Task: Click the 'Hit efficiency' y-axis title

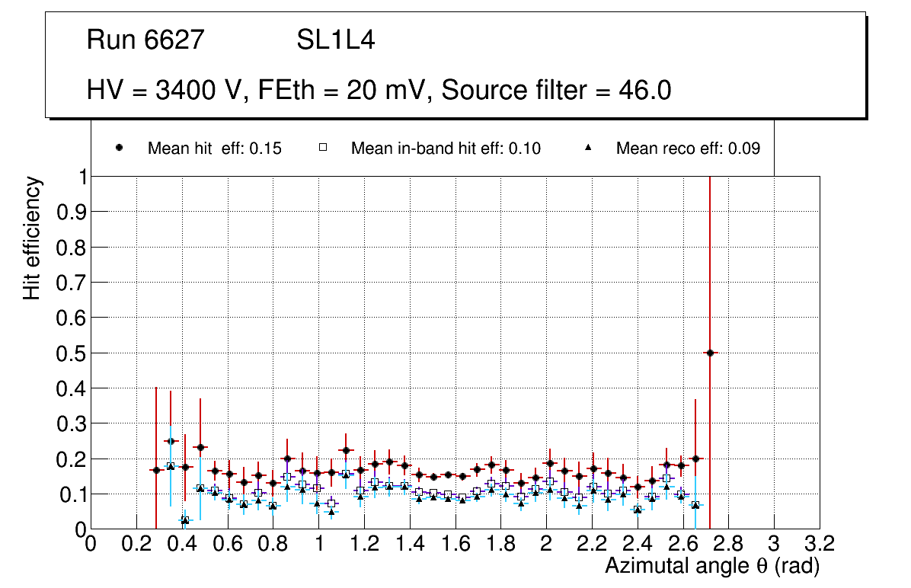Action: [32, 238]
